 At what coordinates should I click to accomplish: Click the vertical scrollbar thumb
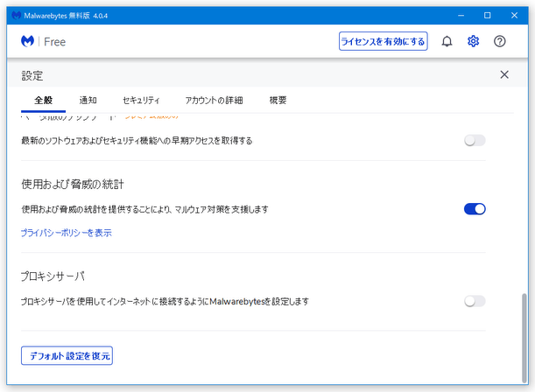click(x=524, y=338)
